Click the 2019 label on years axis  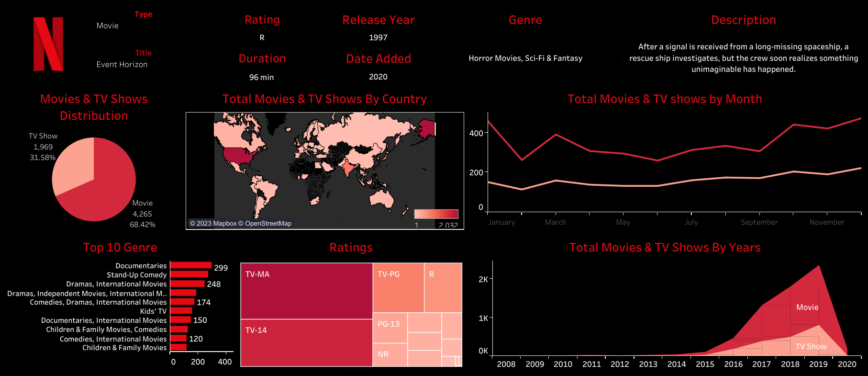[818, 364]
